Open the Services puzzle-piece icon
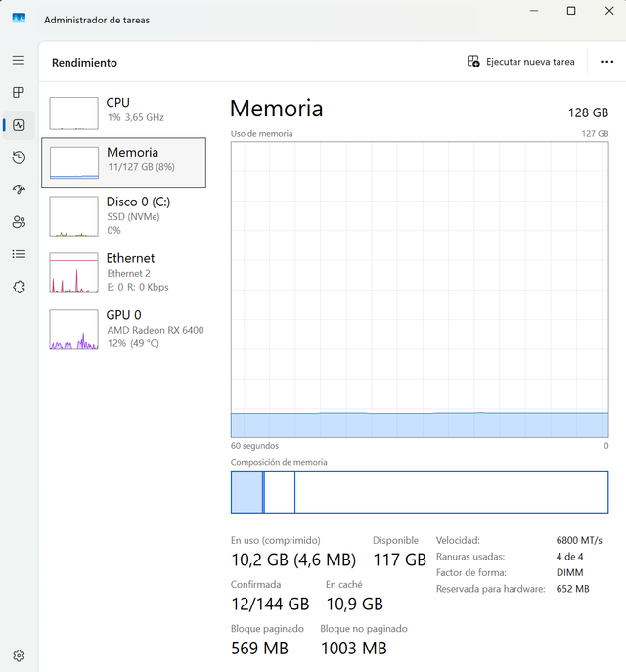This screenshot has width=626, height=672. coord(19,287)
